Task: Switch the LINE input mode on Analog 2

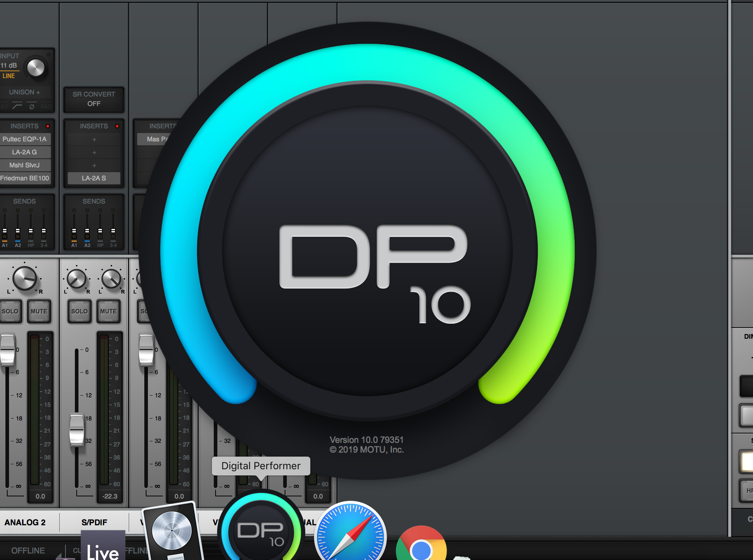Action: point(9,76)
